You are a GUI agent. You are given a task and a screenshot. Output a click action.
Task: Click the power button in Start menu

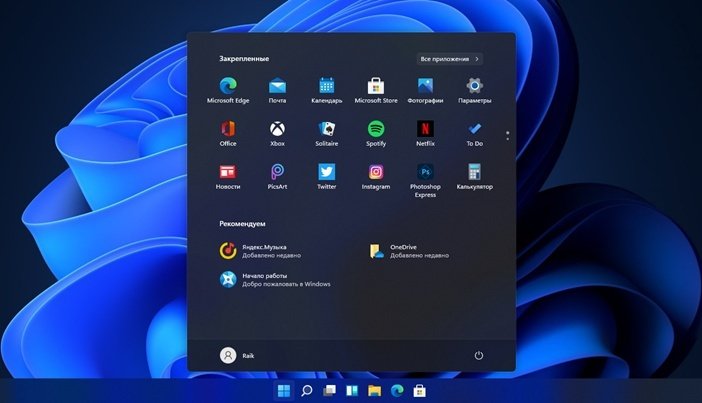click(x=479, y=355)
